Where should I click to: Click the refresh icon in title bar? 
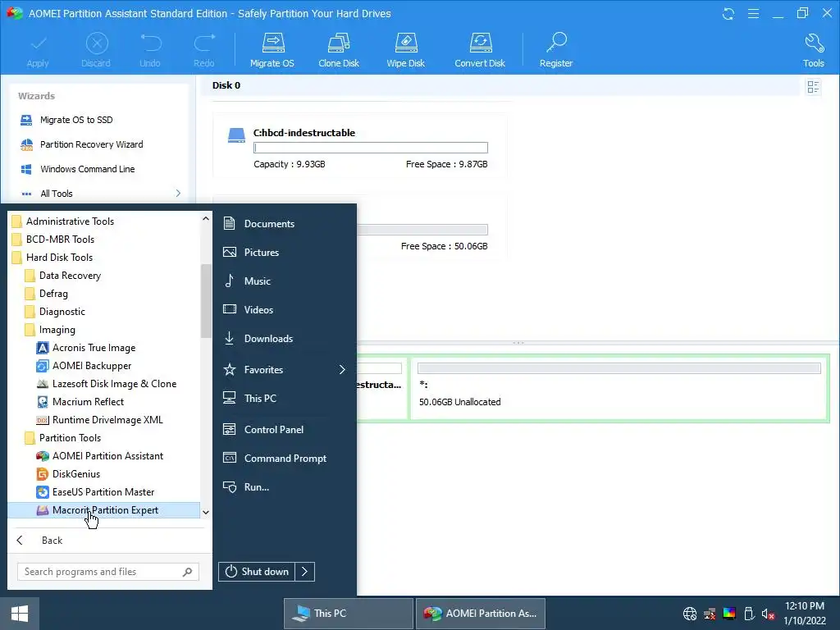pyautogui.click(x=728, y=13)
